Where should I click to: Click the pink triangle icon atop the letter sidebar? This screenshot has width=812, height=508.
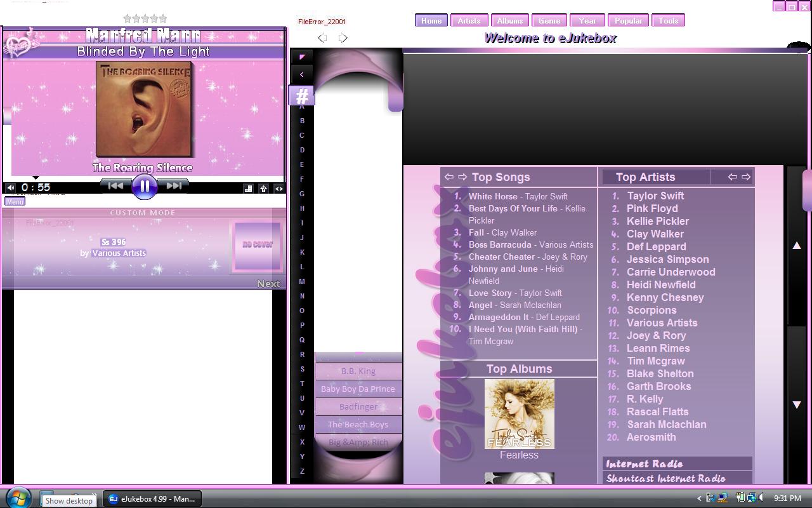tap(302, 57)
